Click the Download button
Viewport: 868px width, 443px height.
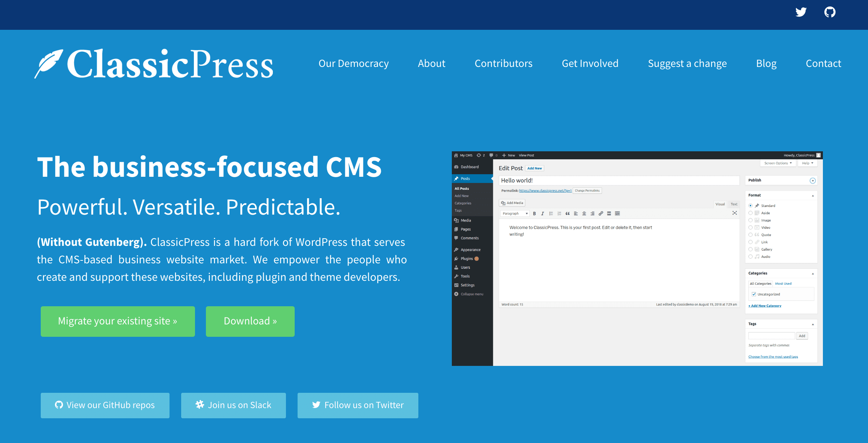[x=250, y=321]
